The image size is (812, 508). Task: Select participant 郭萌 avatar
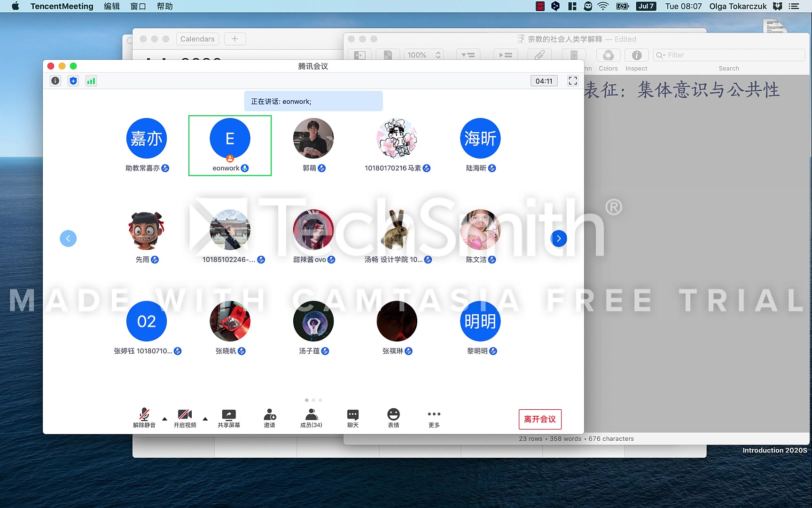point(313,138)
